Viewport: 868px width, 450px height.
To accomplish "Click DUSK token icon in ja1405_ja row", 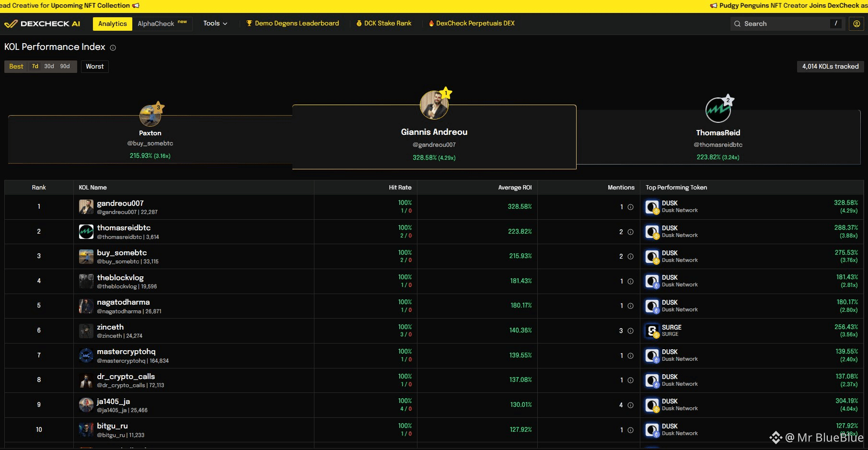I will pyautogui.click(x=652, y=405).
